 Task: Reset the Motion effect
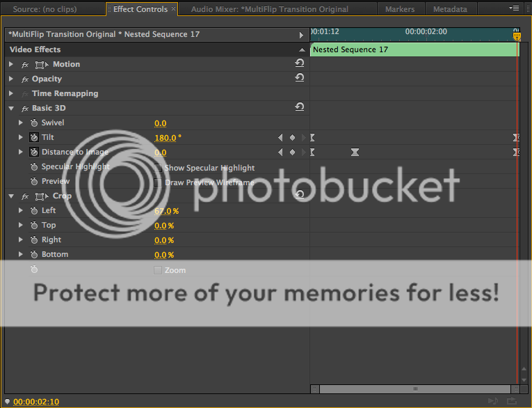[299, 63]
